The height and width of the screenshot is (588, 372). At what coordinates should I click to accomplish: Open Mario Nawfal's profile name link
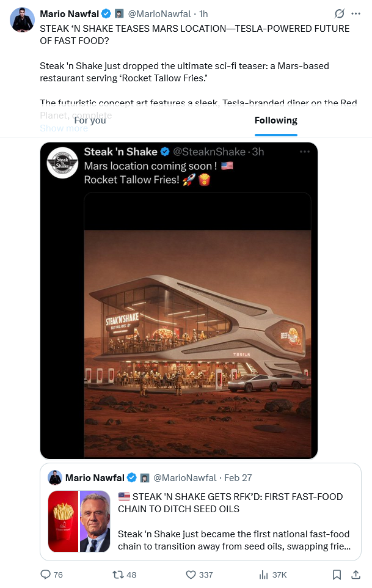tap(66, 13)
